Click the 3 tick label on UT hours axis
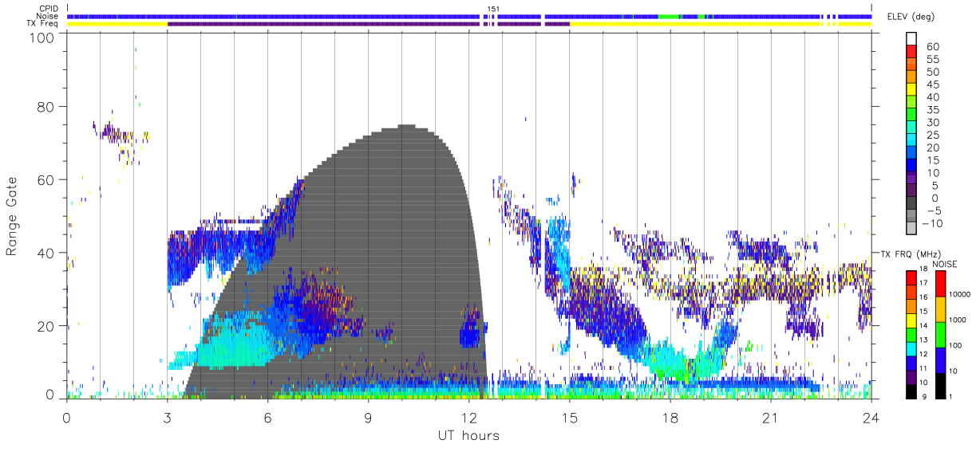This screenshot has height=452, width=980. click(x=167, y=418)
